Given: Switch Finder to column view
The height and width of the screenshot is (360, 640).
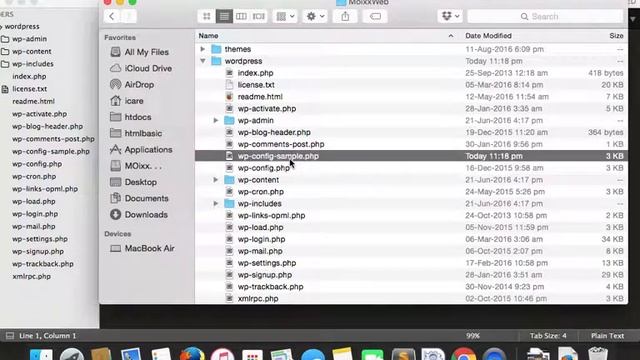Looking at the screenshot, I should click(x=241, y=16).
